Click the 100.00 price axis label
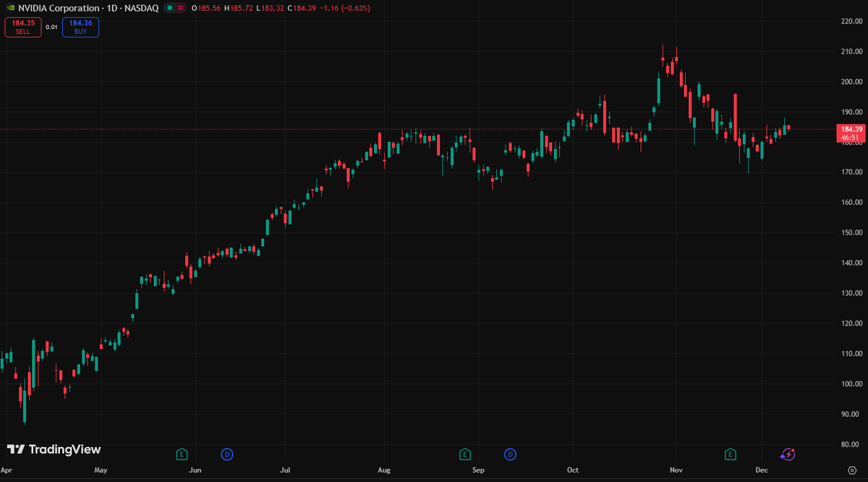The width and height of the screenshot is (868, 482). (851, 384)
